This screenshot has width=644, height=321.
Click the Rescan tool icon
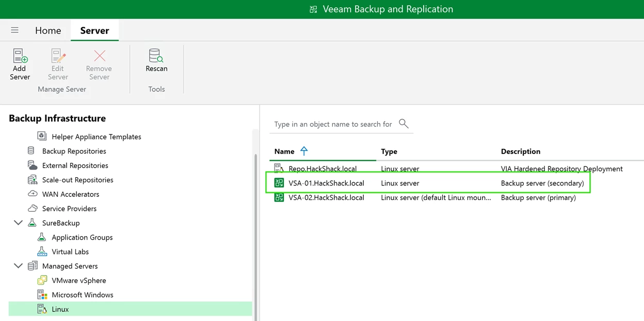[156, 56]
